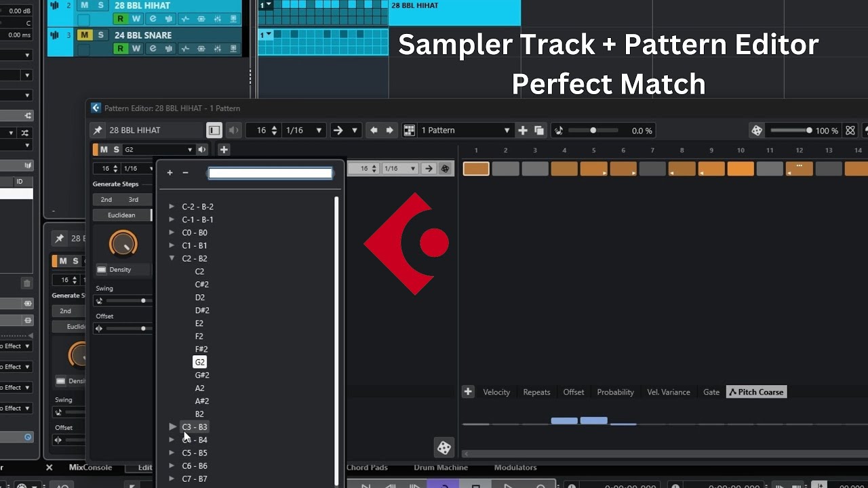Click the atom-shaped variation icon near 100 %
The height and width of the screenshot is (488, 868).
850,130
